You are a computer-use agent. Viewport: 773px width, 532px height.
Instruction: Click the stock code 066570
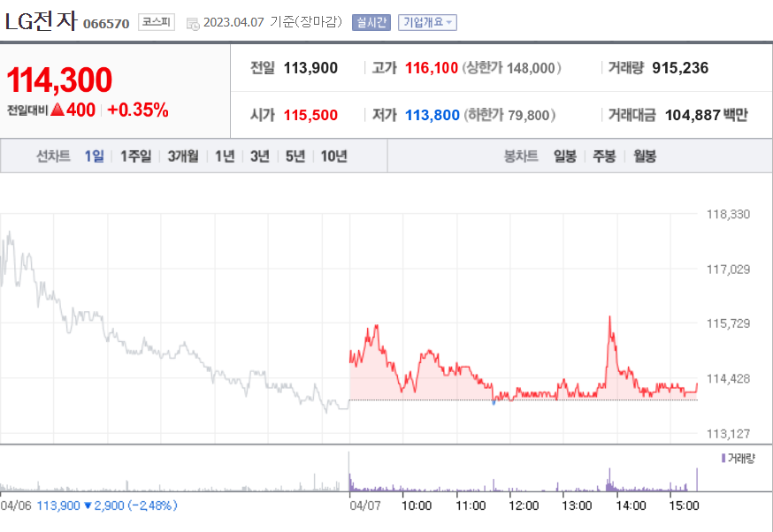[x=106, y=24]
